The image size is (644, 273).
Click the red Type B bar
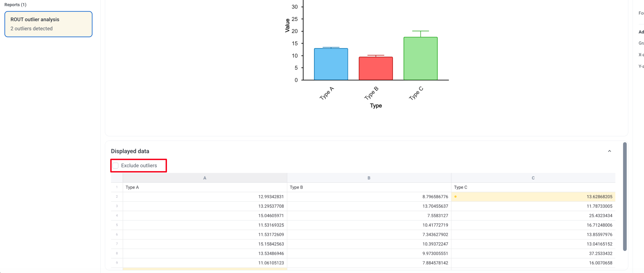tap(376, 68)
